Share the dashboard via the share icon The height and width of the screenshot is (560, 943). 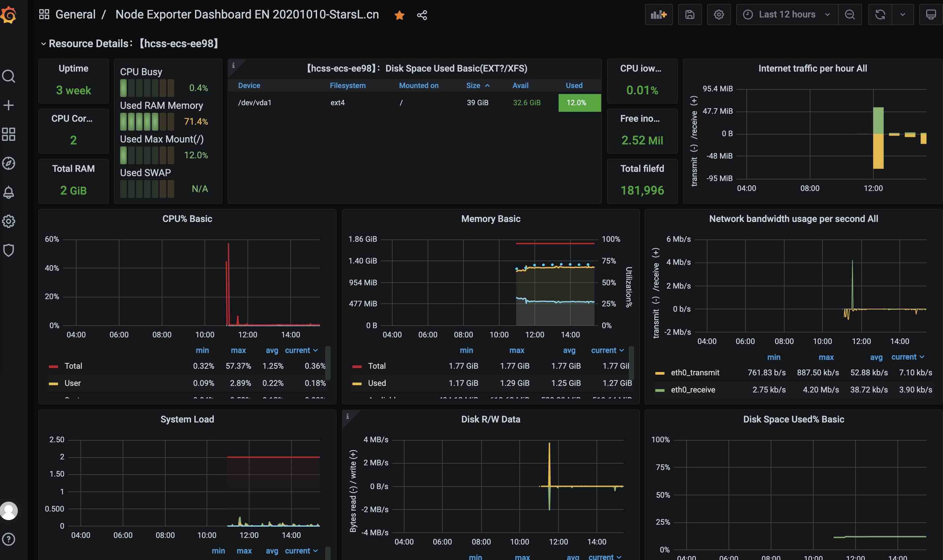tap(422, 15)
